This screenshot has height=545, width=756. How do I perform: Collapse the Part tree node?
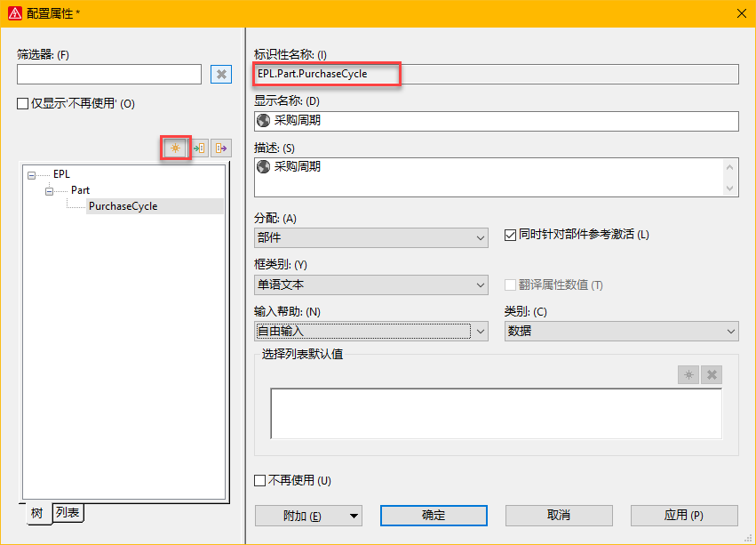[49, 191]
